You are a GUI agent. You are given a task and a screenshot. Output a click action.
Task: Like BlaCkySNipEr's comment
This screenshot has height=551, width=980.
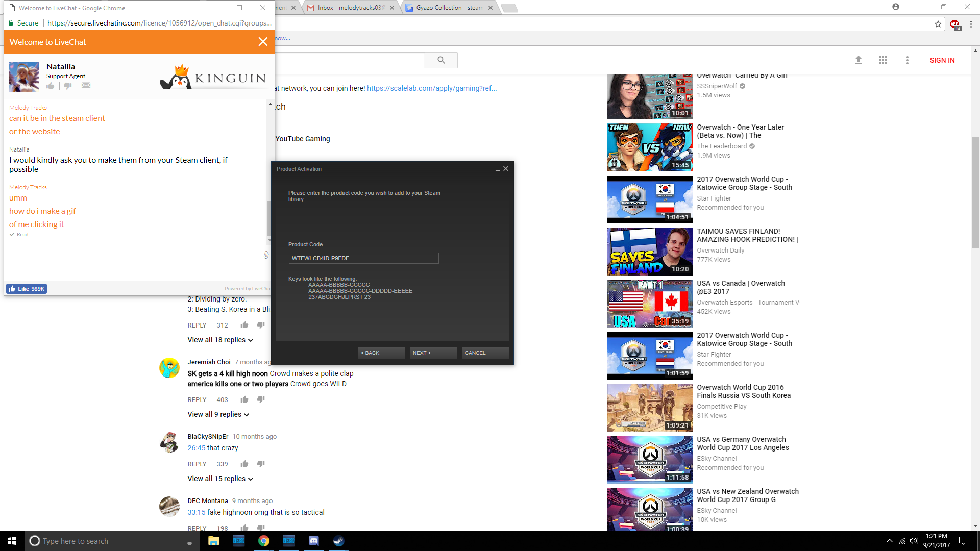coord(244,464)
